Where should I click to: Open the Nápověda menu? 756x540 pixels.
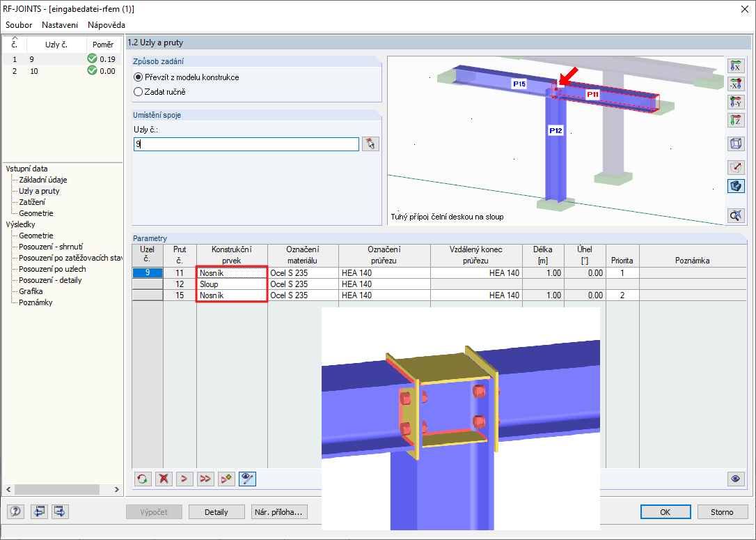(107, 24)
